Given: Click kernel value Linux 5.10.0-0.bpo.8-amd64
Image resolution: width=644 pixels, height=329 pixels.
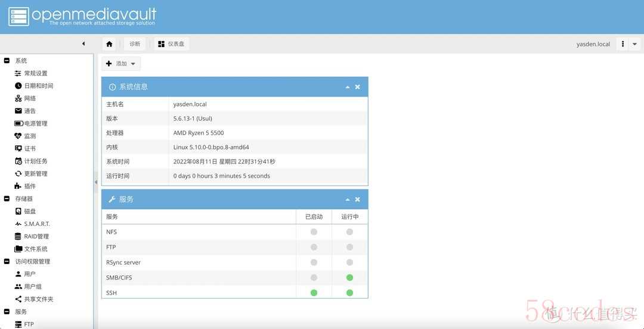Looking at the screenshot, I should click(x=211, y=147).
